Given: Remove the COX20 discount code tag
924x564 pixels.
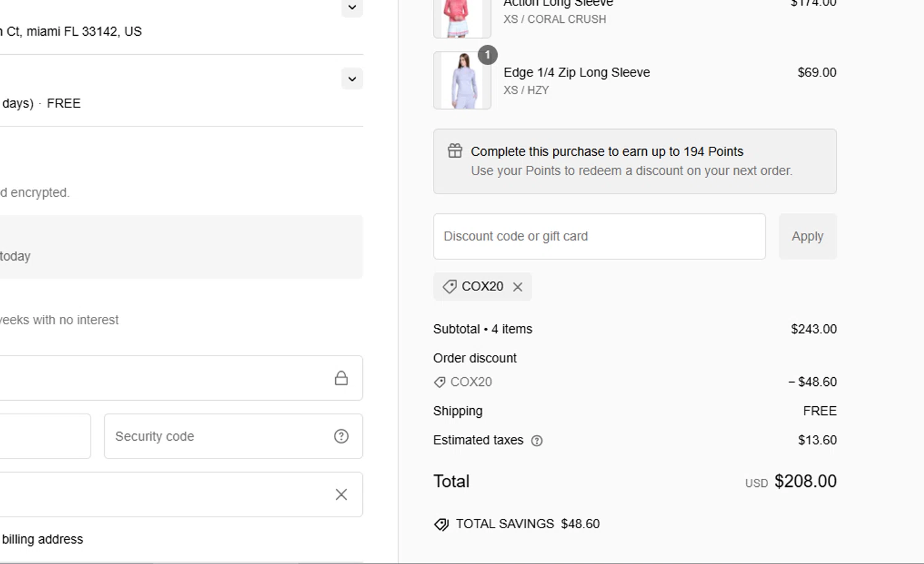Looking at the screenshot, I should [517, 287].
